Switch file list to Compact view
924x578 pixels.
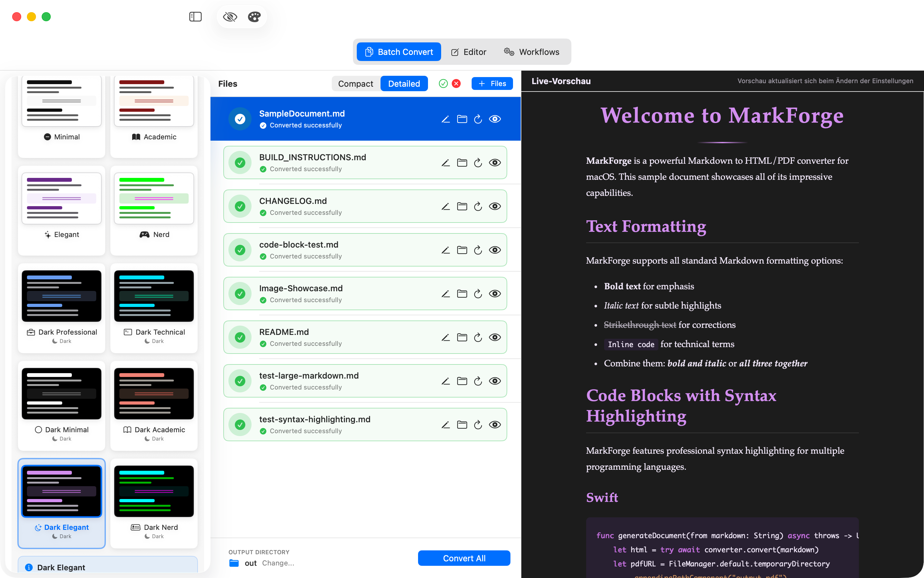355,83
